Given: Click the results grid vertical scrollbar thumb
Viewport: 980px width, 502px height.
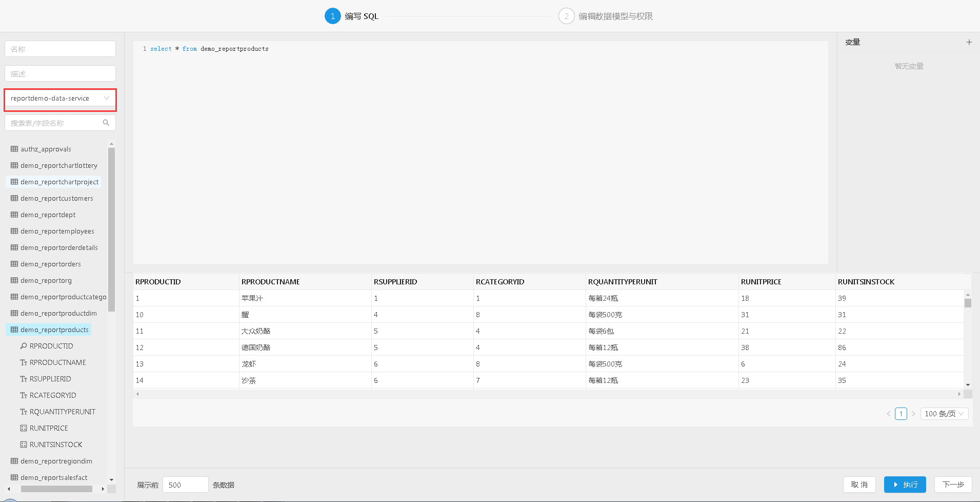Looking at the screenshot, I should tap(968, 303).
